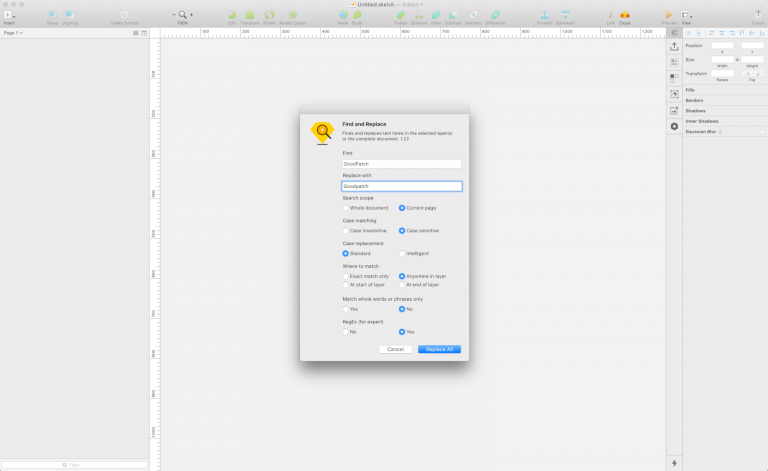Click the Create Symbol toolbar icon
Screen dimensions: 768x471
pos(124,16)
